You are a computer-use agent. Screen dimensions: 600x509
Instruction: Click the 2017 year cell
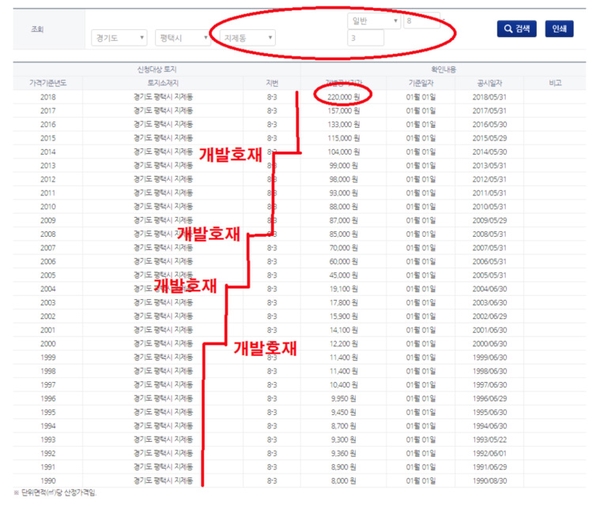point(48,110)
